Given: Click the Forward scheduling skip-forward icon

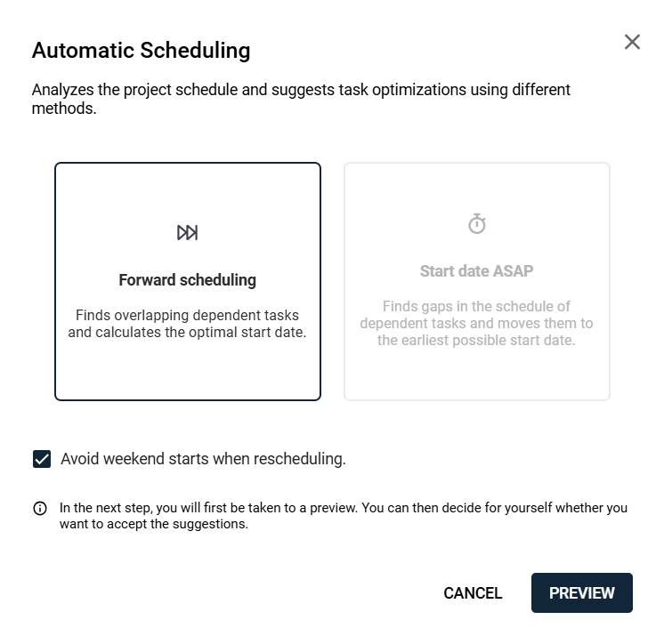Looking at the screenshot, I should pyautogui.click(x=187, y=233).
